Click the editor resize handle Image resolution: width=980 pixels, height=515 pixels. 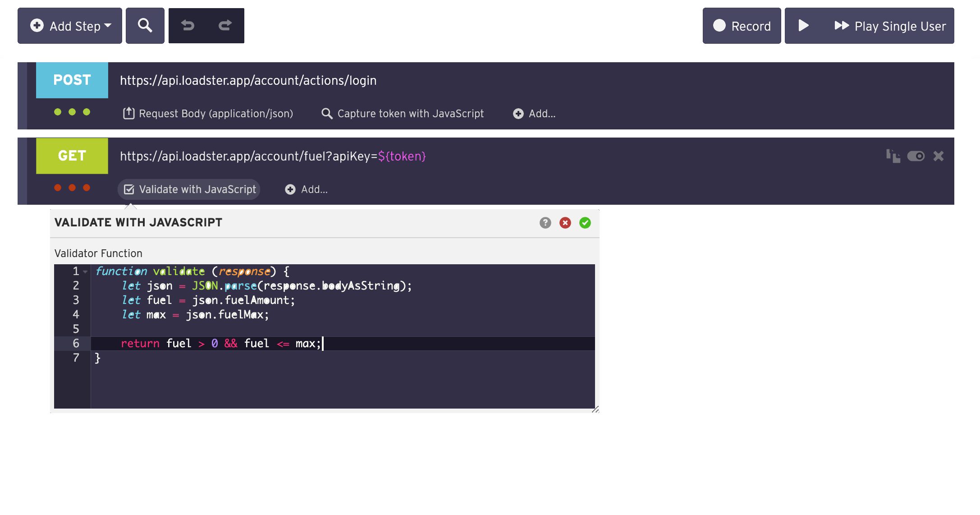[x=595, y=409]
